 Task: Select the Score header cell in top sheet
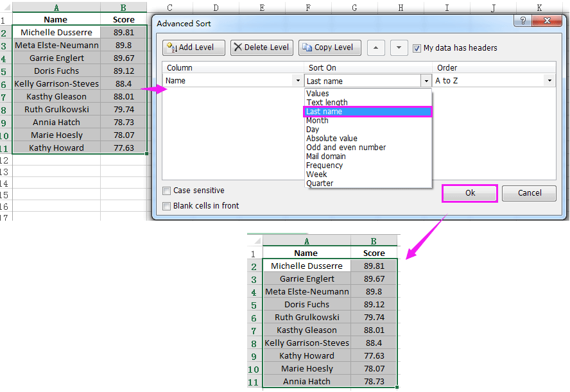tap(124, 20)
